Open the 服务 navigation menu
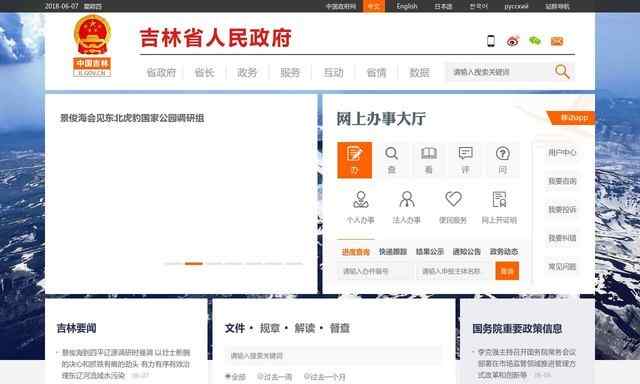 point(290,73)
